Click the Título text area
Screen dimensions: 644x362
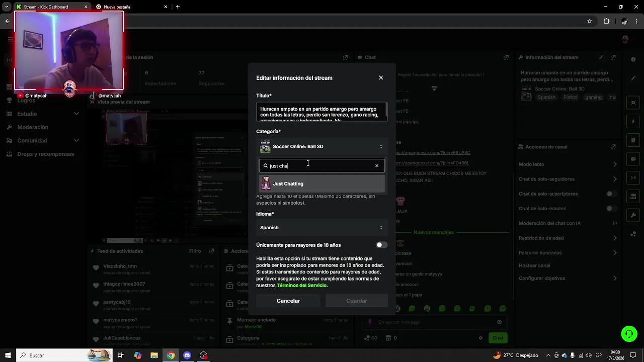click(x=321, y=112)
